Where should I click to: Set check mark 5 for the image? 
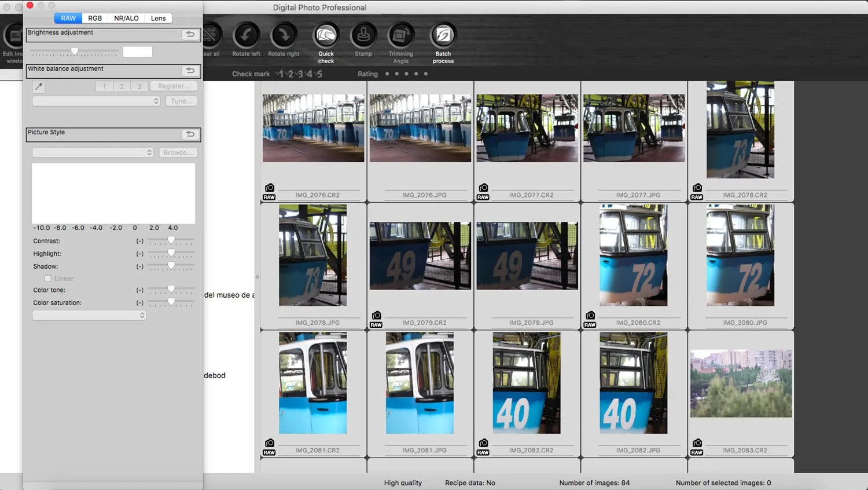coord(319,74)
